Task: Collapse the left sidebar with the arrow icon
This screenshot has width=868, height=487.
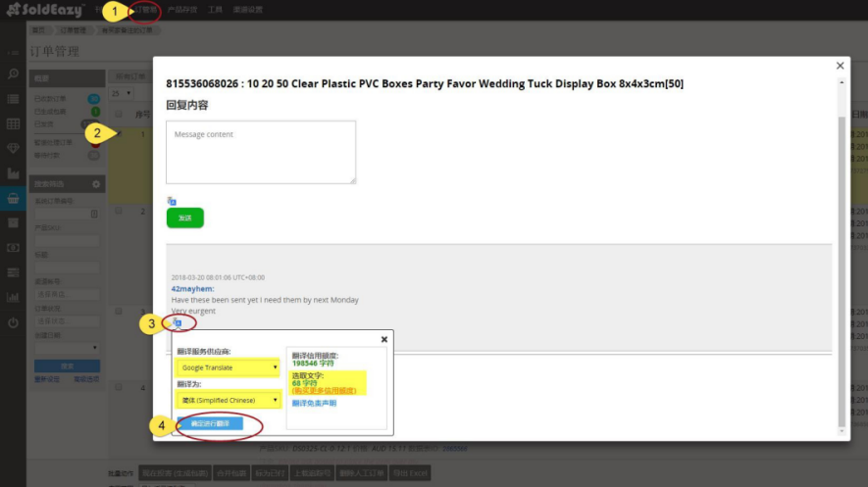Action: click(13, 53)
